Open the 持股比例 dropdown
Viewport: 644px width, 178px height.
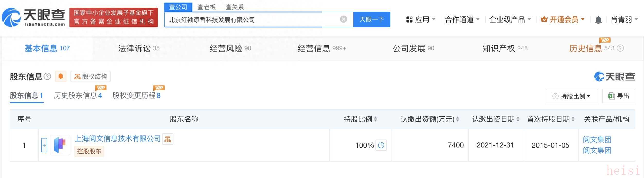(572, 96)
